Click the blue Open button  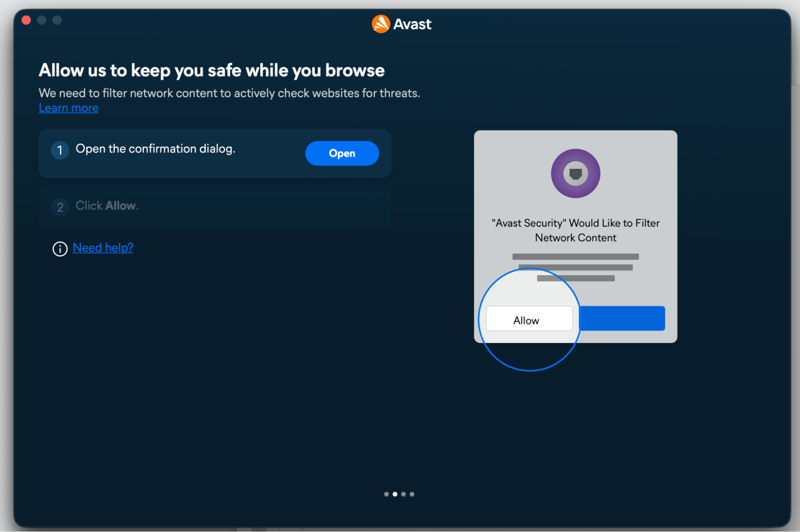(x=342, y=153)
